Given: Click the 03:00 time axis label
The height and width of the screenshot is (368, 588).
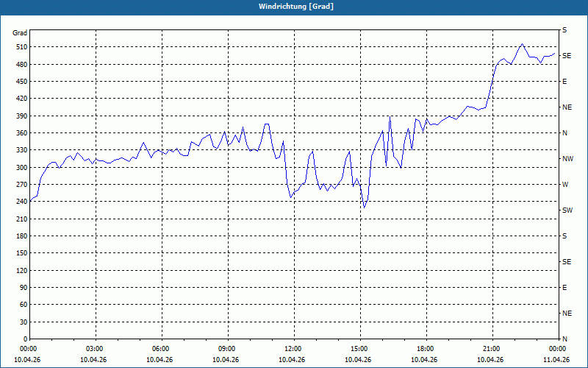Looking at the screenshot, I should tap(94, 349).
